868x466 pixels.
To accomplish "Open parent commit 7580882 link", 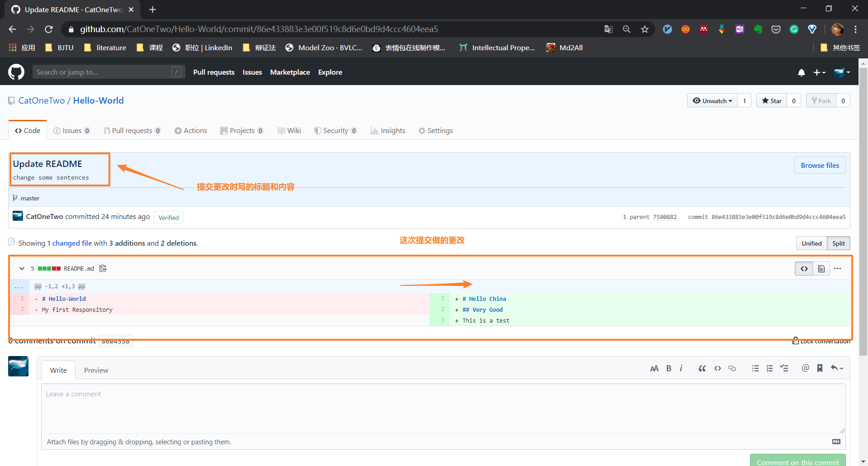I will [x=665, y=217].
